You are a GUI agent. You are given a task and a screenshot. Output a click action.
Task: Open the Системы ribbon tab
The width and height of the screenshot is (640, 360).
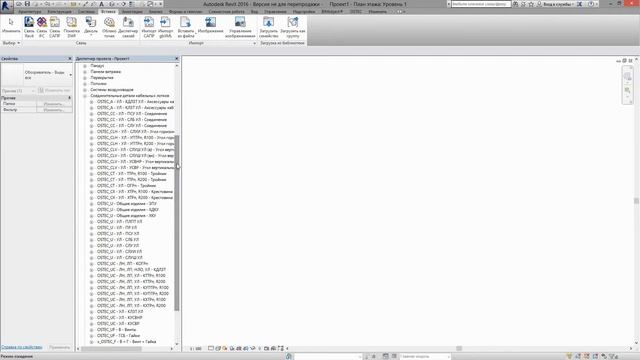pos(86,12)
